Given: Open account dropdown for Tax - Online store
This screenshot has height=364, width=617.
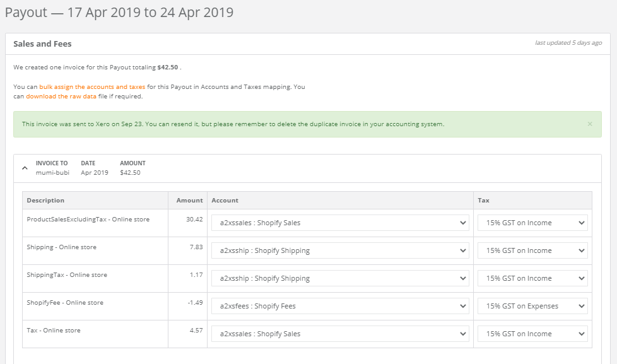Looking at the screenshot, I should pos(340,334).
